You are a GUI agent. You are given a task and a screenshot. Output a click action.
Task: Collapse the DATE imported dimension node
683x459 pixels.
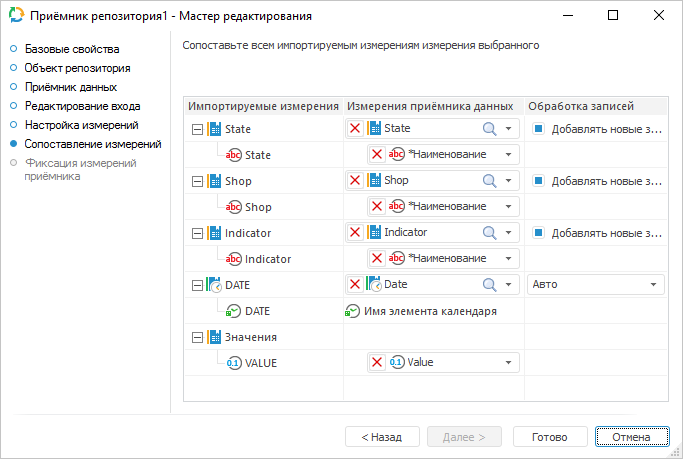[197, 285]
